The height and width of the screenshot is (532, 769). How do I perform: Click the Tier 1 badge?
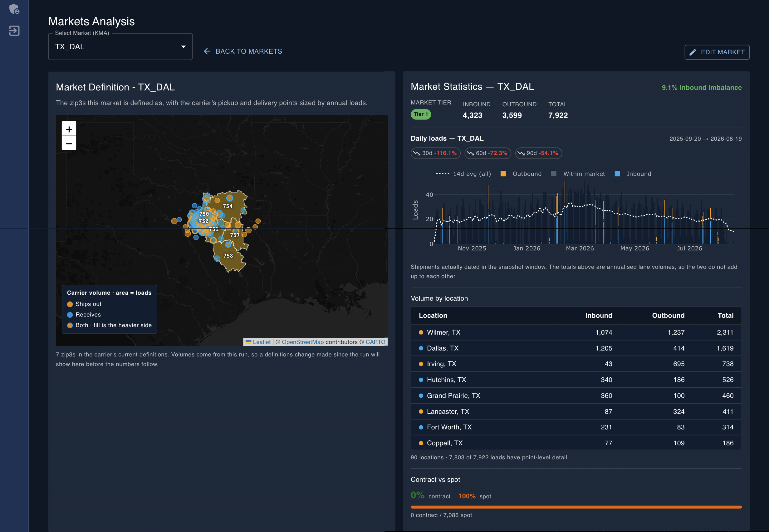coord(421,114)
